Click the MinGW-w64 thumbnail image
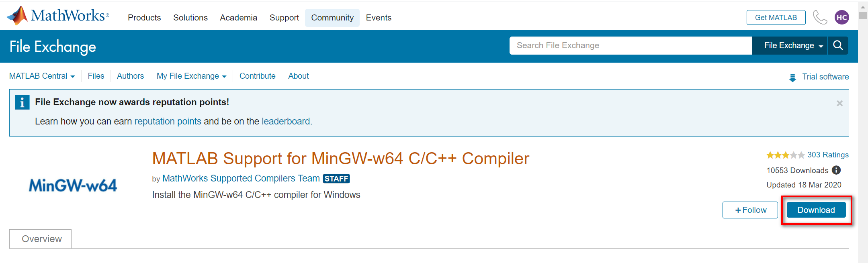 point(73,185)
